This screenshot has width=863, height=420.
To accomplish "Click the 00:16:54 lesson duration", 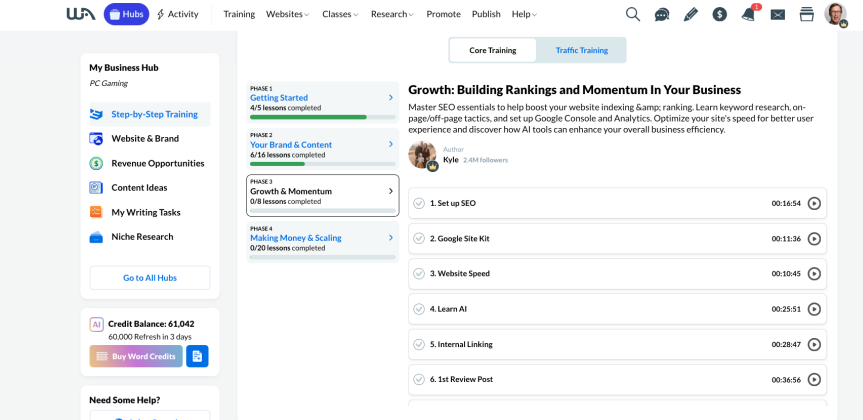I will pos(785,203).
